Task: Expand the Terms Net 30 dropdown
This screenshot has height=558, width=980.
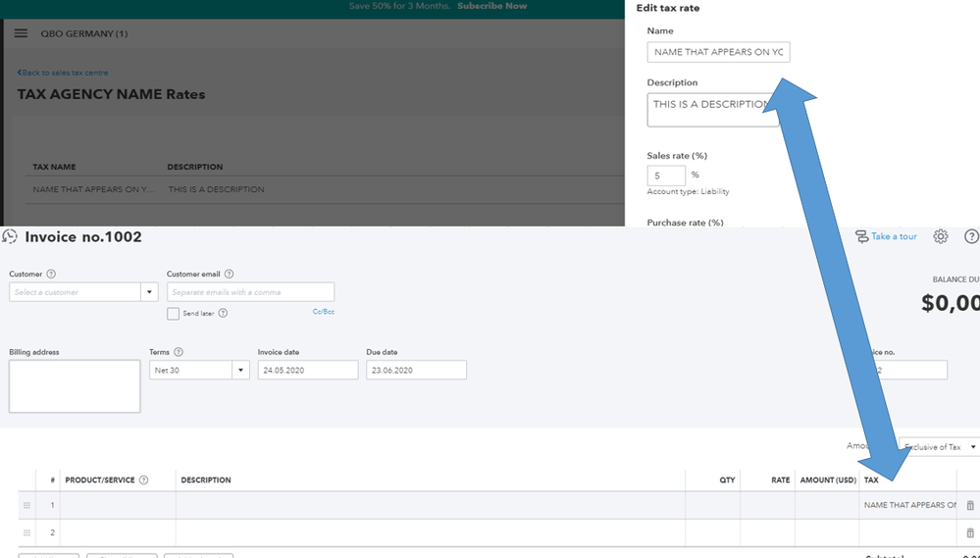Action: tap(240, 370)
